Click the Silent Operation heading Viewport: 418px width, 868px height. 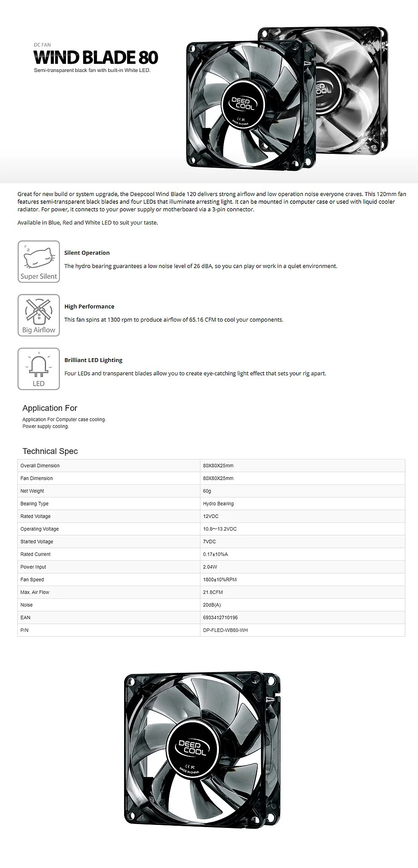87,253
